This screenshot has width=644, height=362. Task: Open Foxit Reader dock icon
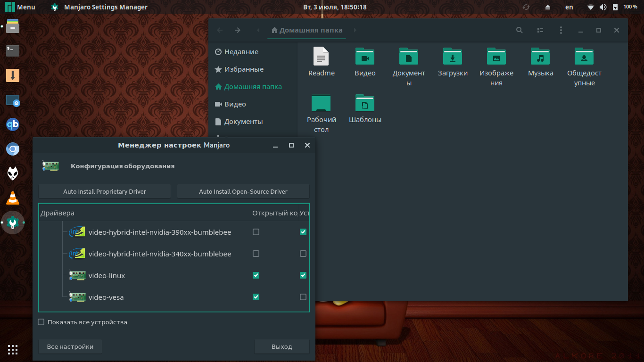(x=13, y=173)
